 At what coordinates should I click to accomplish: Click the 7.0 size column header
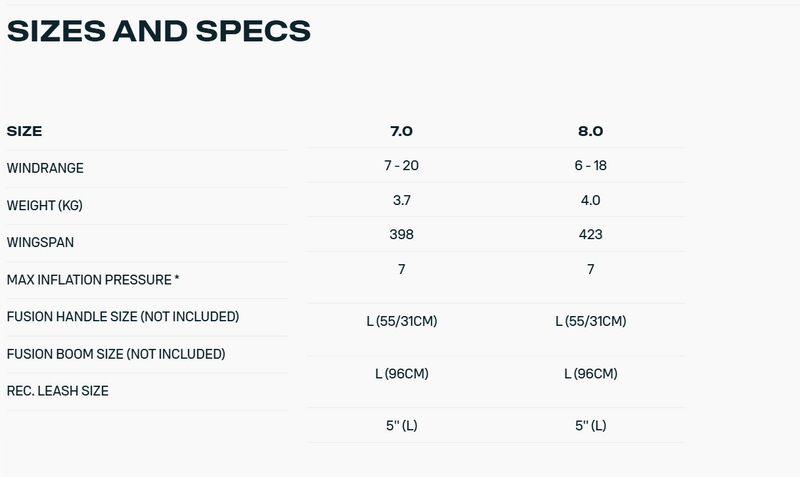tap(401, 131)
